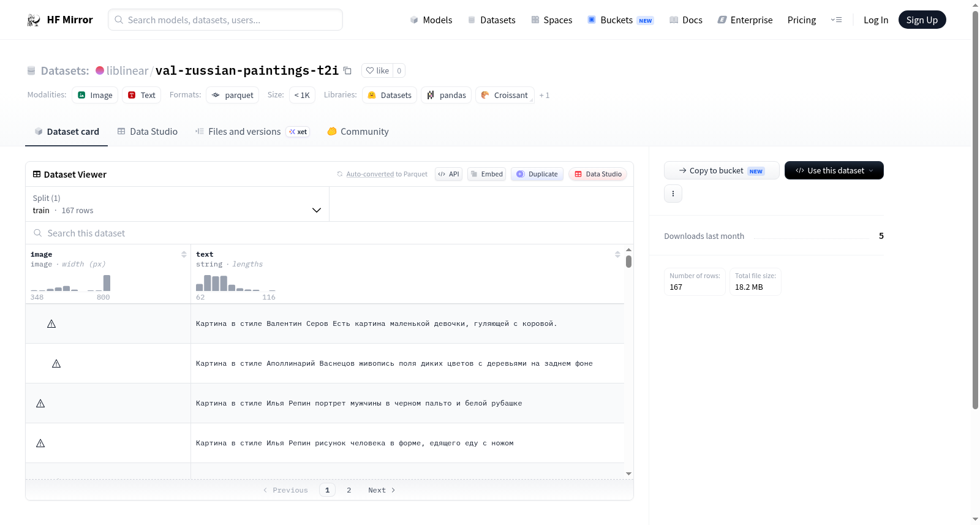Select the 'рисунок человека в форме' cell
Screen dimensions: 980x525
407,443
